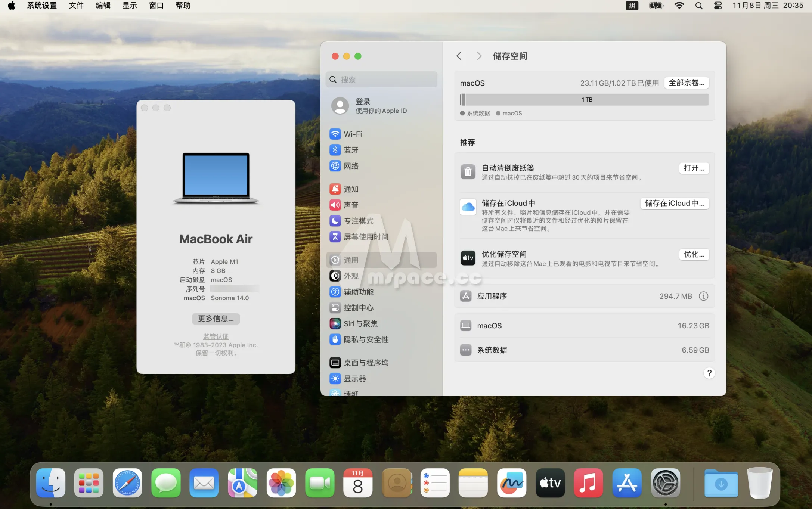
Task: Open Reminders app in Dock
Action: pos(435,483)
